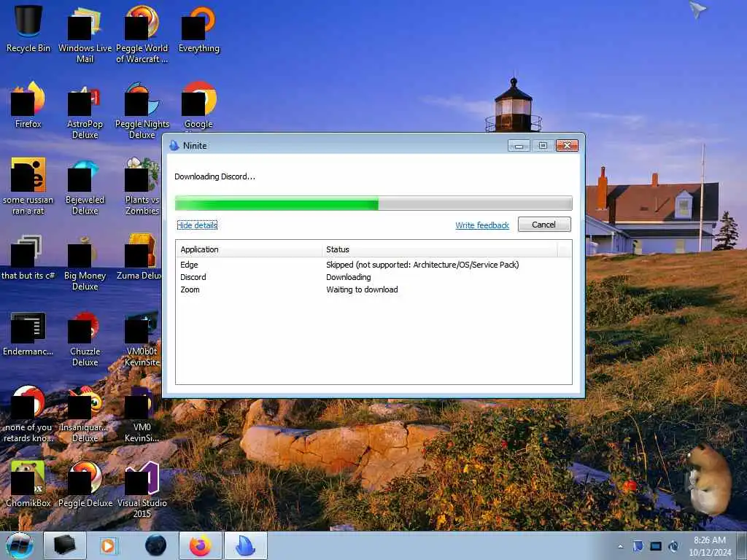The width and height of the screenshot is (747, 560).
Task: Select the Windows Live Mail shortcut
Action: pos(85,34)
